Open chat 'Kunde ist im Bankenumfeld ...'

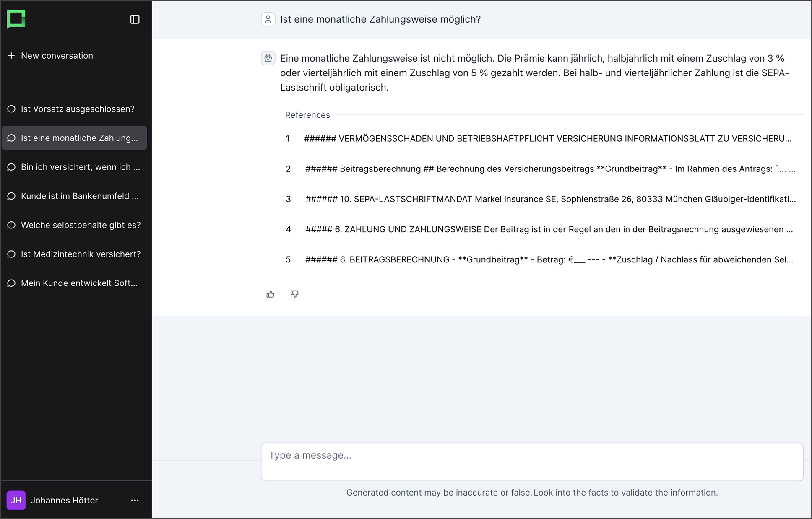(74, 196)
